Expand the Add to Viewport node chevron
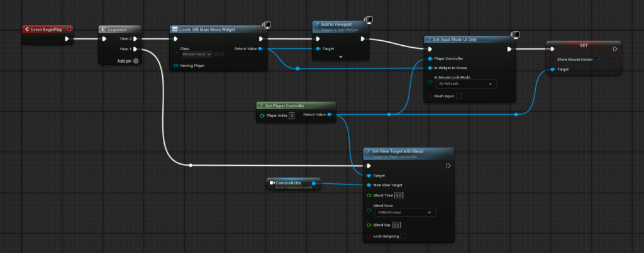Screen dimensions: 644x253 pyautogui.click(x=340, y=57)
